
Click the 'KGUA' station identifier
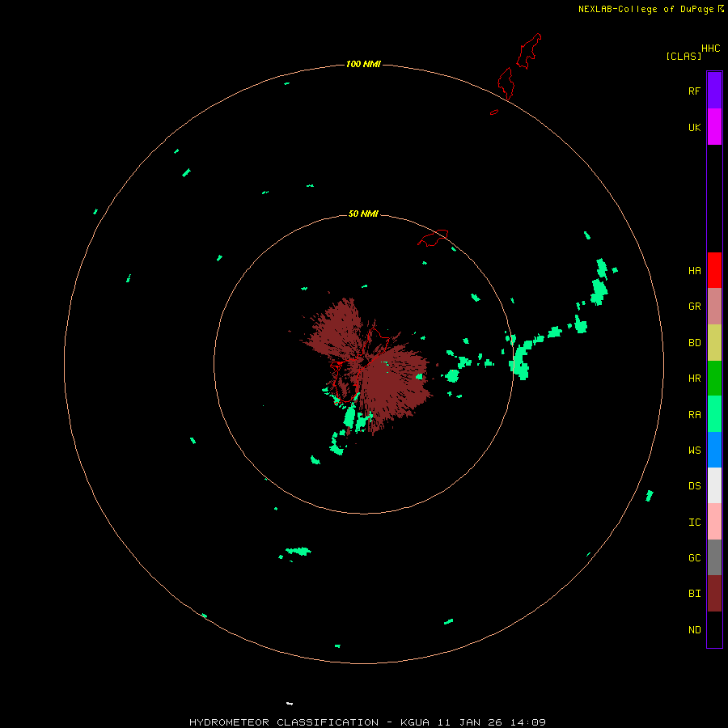pyautogui.click(x=415, y=722)
